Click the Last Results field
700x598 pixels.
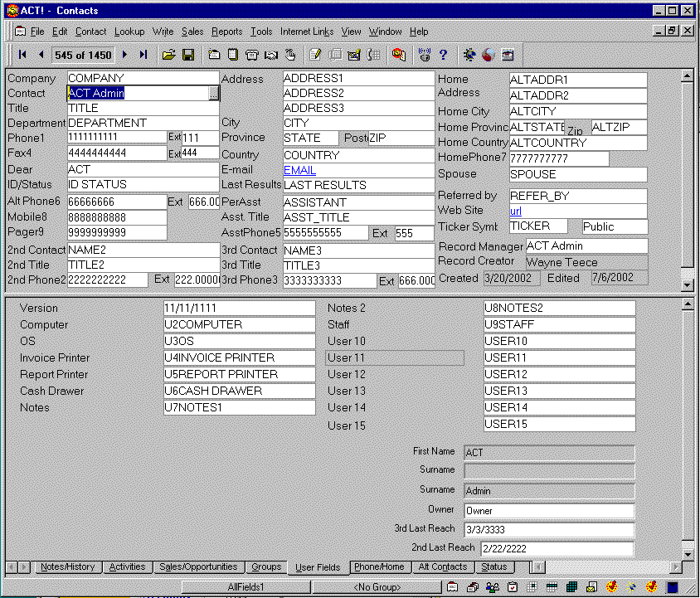(358, 185)
